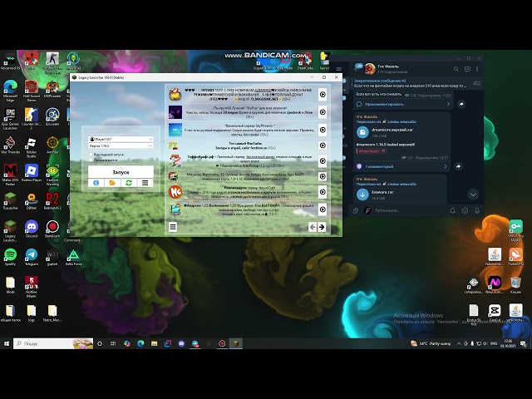The height and width of the screenshot is (399, 532).
Task: Open File Explorer from the taskbar
Action: click(x=154, y=343)
